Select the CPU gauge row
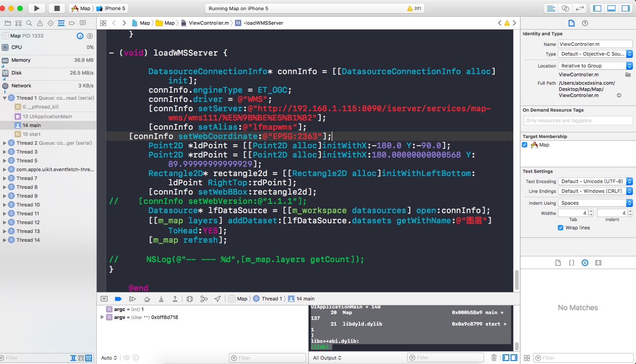 pos(48,47)
